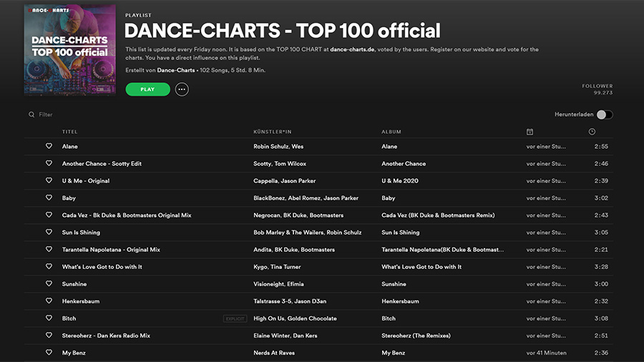Screen dimensions: 644x362
Task: Like Stereoherz - Dan Kers Radio Mix
Action: tap(49, 336)
